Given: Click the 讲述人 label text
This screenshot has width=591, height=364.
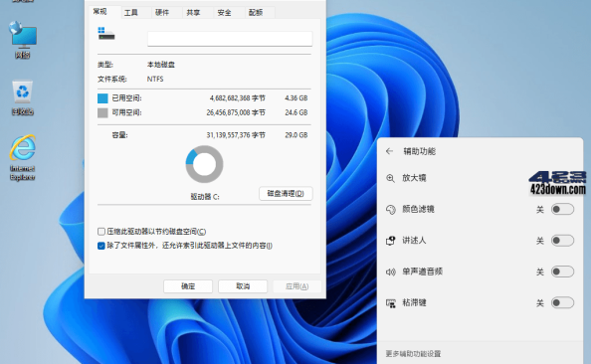Looking at the screenshot, I should (x=414, y=241).
